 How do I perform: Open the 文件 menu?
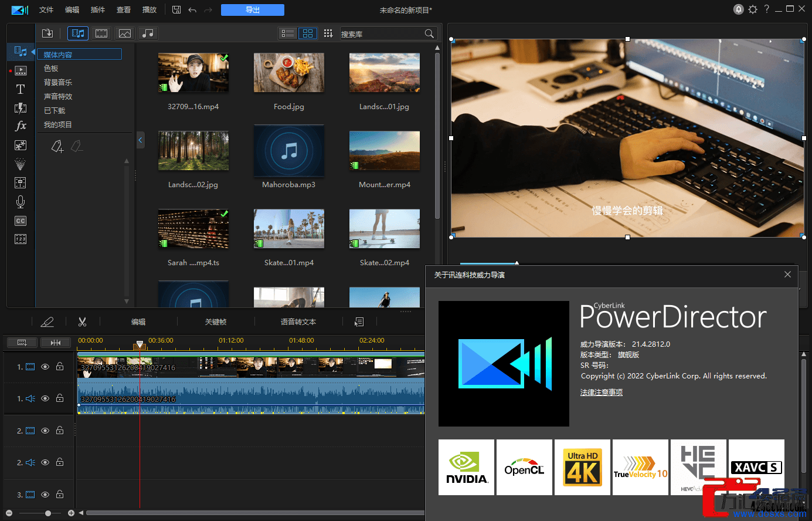[46, 10]
